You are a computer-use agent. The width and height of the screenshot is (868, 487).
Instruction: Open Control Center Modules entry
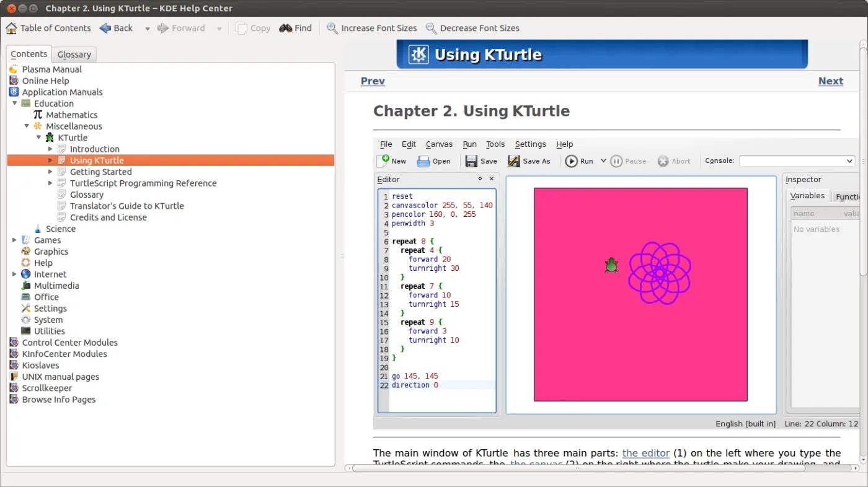(69, 343)
